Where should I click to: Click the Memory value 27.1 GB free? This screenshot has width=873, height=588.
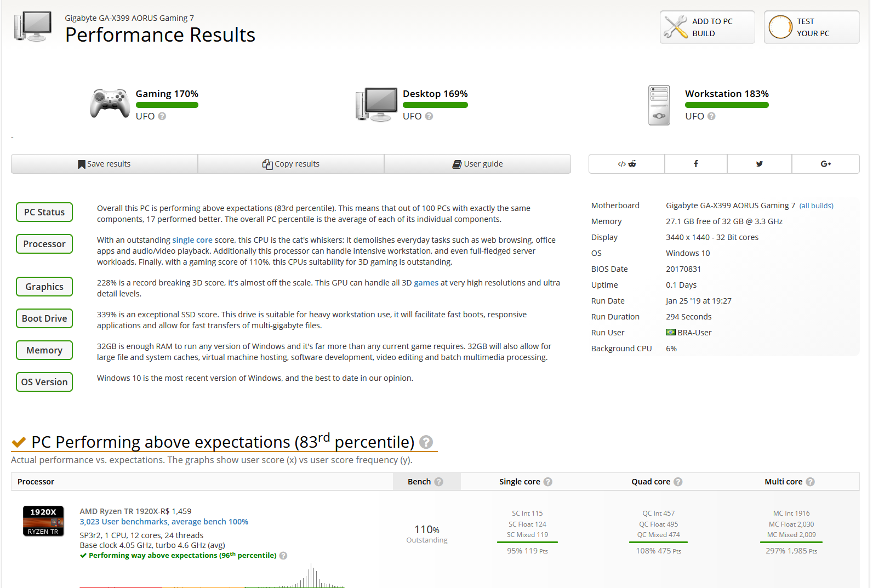click(x=724, y=221)
